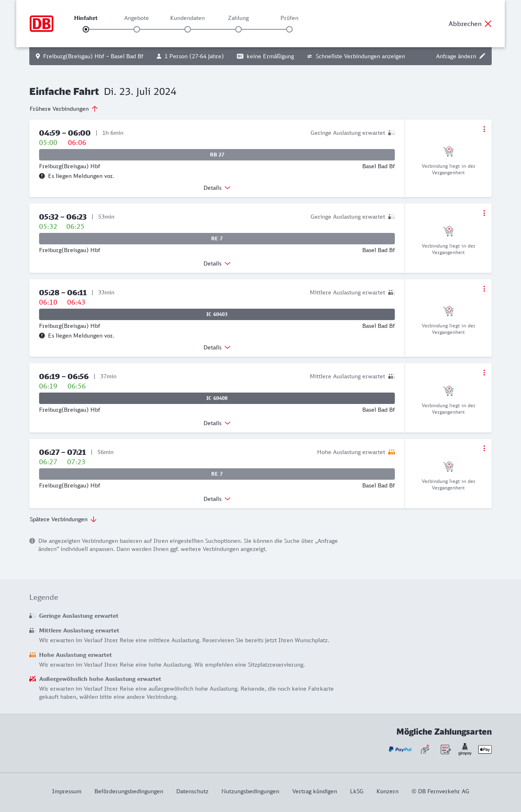The image size is (521, 812).
Task: Select the Zahlung step in progress bar
Action: pos(239,29)
